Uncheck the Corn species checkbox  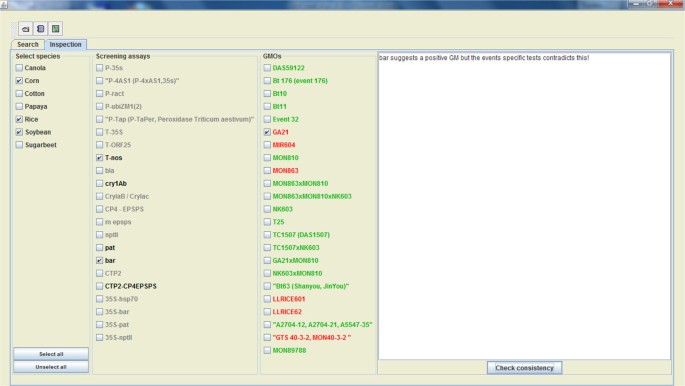click(19, 81)
